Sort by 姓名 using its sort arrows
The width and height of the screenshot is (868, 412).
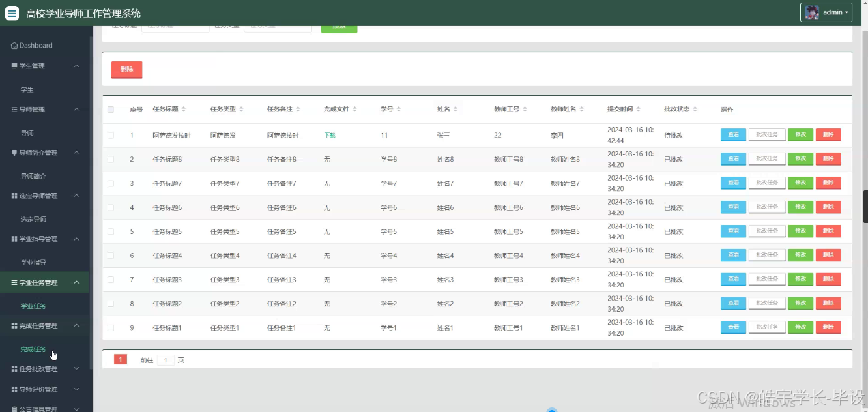456,109
